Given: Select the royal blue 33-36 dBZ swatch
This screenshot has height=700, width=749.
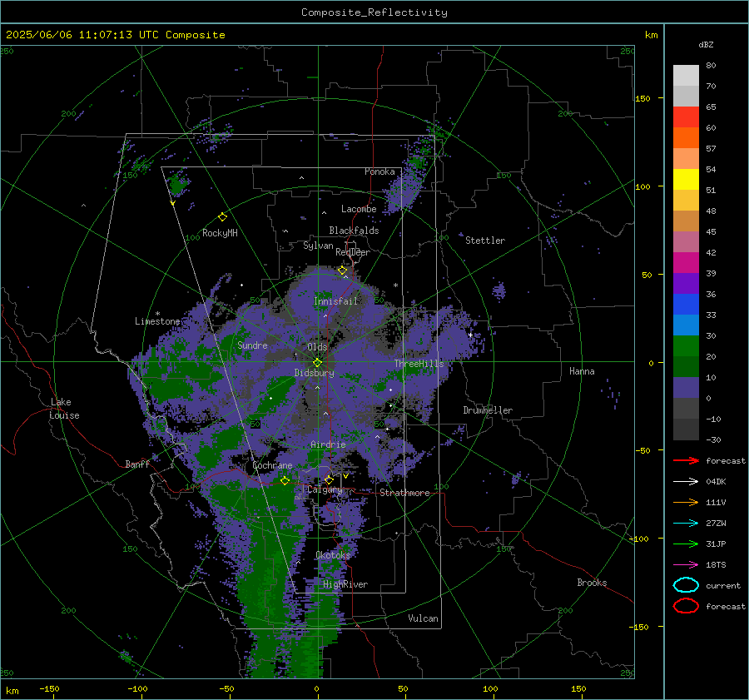Looking at the screenshot, I should 686,305.
